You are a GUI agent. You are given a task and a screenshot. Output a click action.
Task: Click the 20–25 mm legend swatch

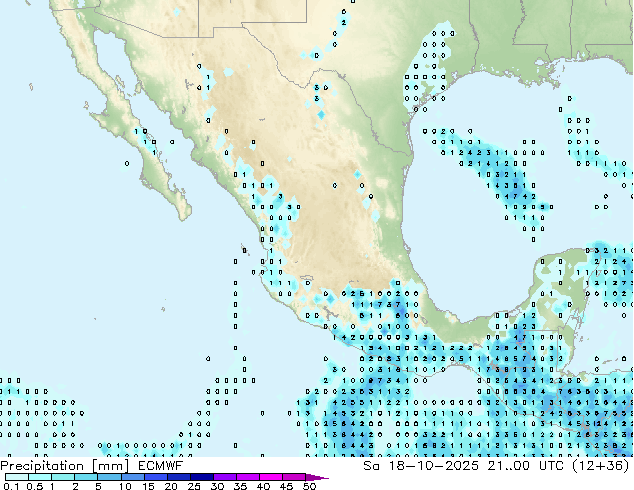[179, 477]
